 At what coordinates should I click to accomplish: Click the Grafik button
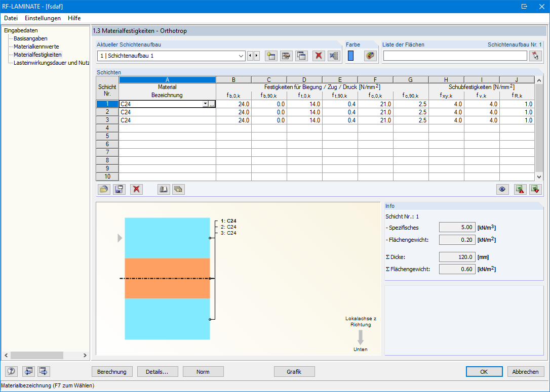coord(294,372)
